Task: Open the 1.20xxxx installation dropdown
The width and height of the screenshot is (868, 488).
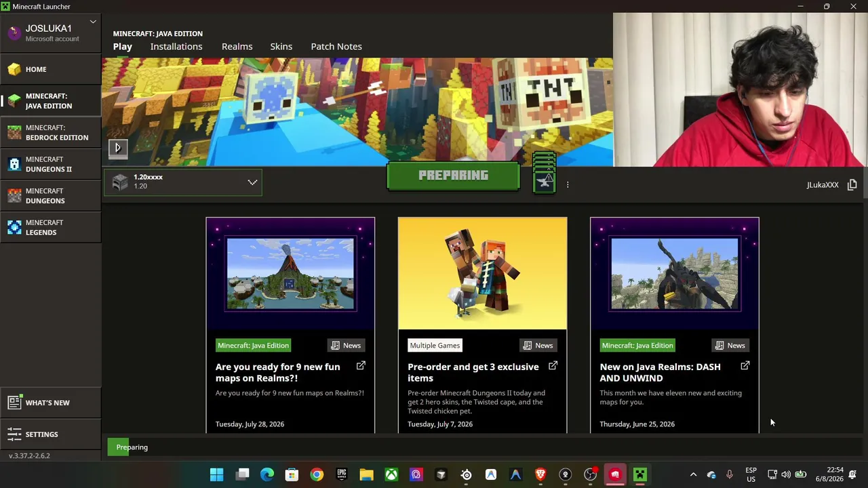Action: coord(183,182)
